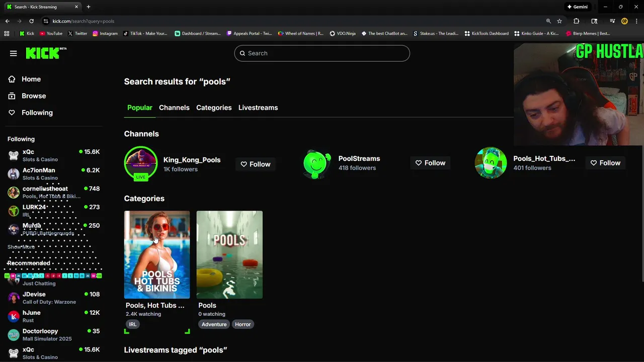This screenshot has height=362, width=644.
Task: Open Doctorloopy in Recommended list
Action: (54, 335)
